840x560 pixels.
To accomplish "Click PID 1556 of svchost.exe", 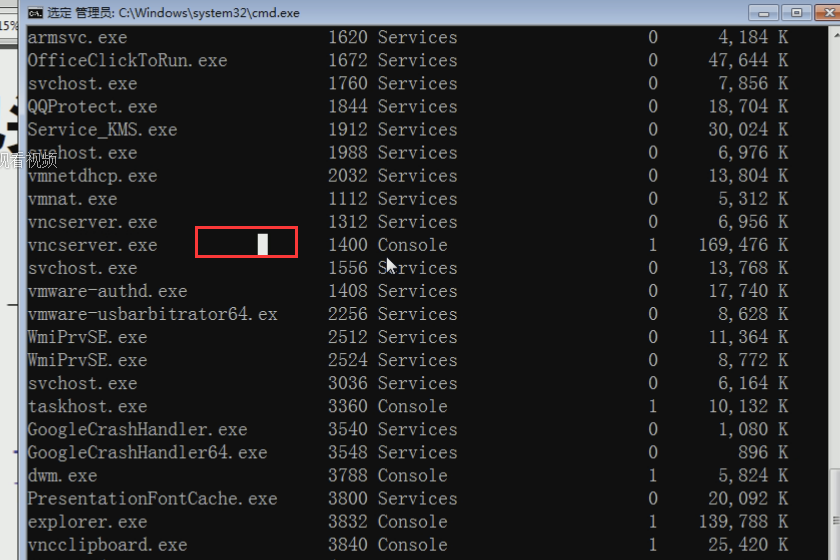I will point(348,268).
